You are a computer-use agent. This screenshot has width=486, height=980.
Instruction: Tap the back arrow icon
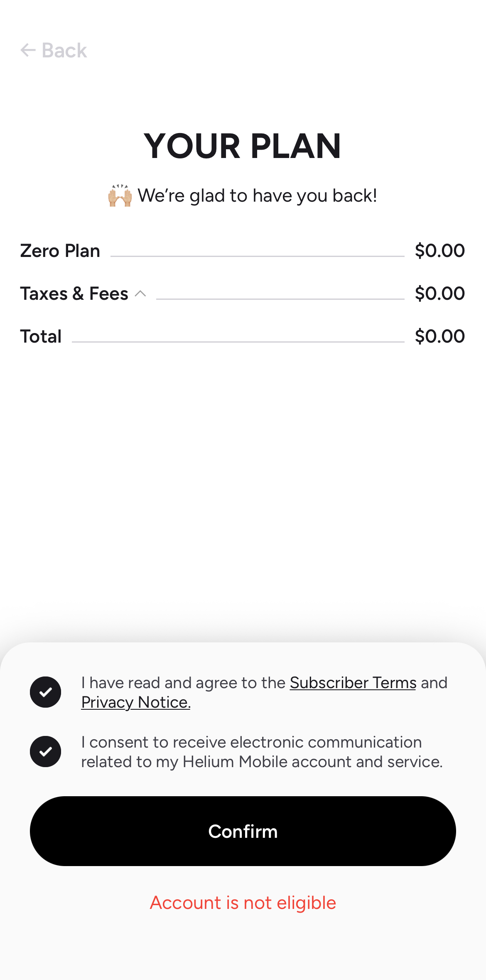click(28, 50)
